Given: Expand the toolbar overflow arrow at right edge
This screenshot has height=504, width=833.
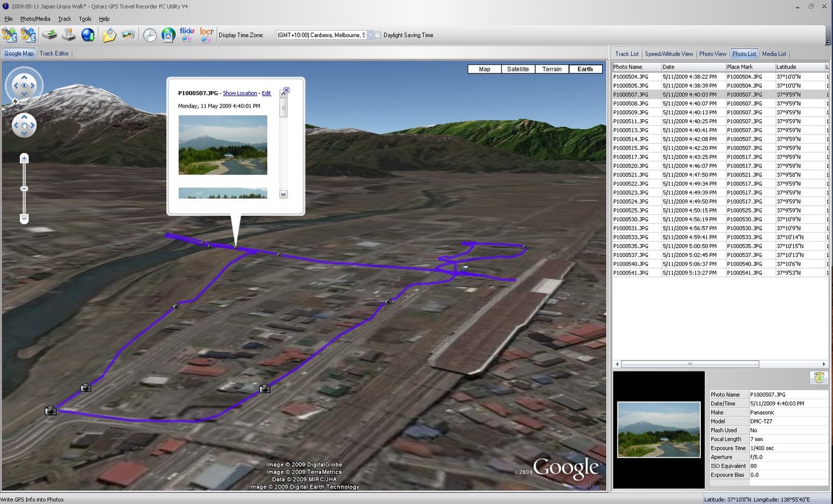Looking at the screenshot, I should pos(828,43).
